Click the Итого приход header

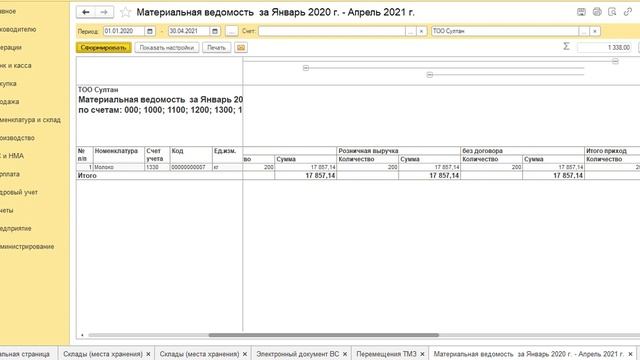click(x=612, y=151)
